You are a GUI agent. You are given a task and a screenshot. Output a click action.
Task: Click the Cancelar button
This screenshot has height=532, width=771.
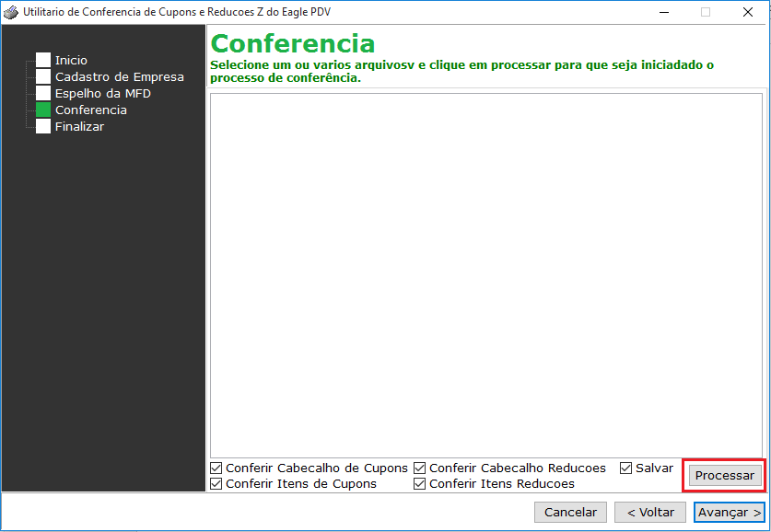click(x=570, y=513)
